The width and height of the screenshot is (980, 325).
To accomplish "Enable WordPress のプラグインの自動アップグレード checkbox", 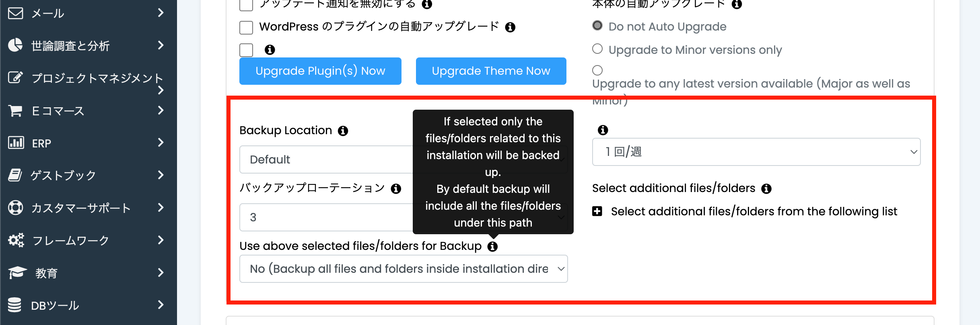I will click(246, 28).
